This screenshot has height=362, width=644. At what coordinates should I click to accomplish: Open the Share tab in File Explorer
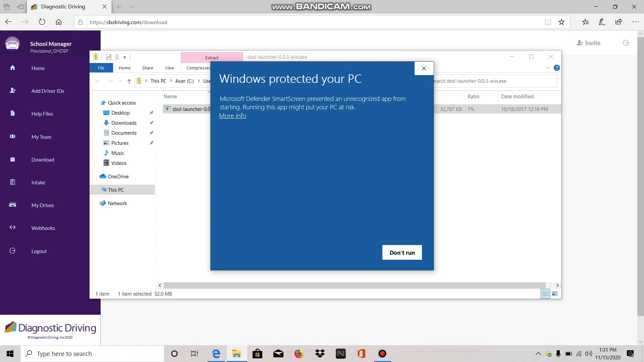pyautogui.click(x=148, y=68)
